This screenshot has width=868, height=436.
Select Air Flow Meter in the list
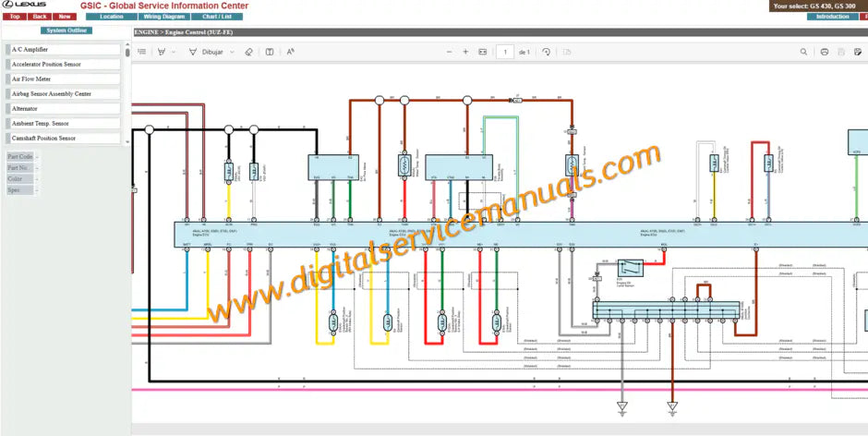click(x=63, y=79)
